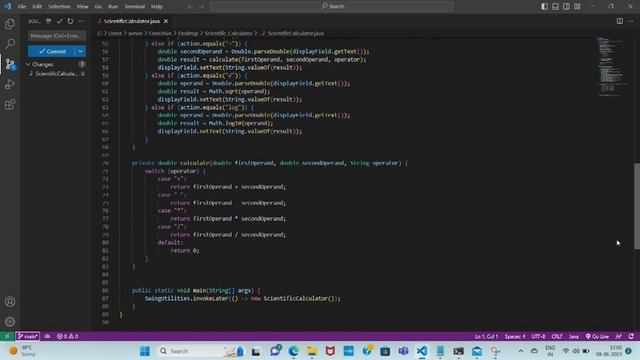Click the remote window icon in status bar

(7, 336)
